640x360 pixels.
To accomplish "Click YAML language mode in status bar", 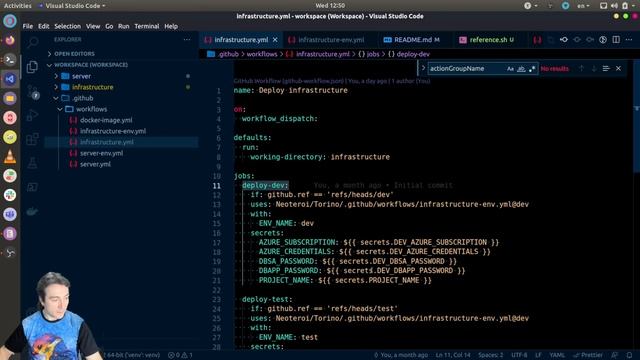I will pos(557,355).
